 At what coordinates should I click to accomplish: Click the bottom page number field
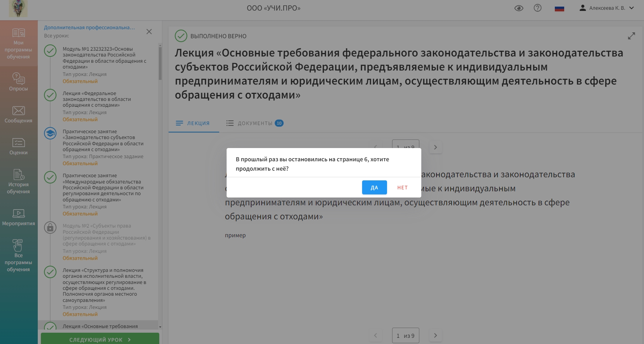(x=406, y=335)
